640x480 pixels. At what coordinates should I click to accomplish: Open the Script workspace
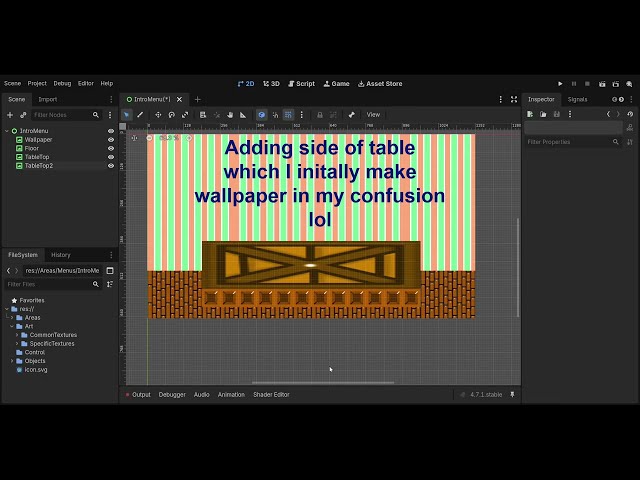(301, 84)
